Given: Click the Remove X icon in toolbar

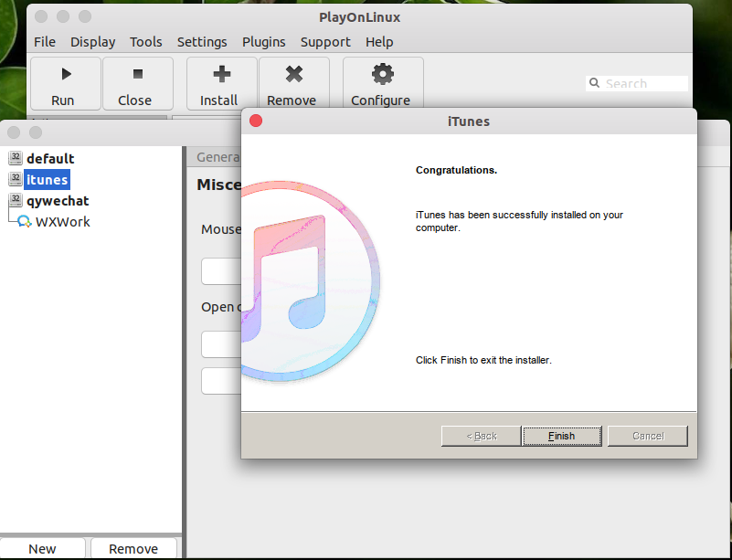Looking at the screenshot, I should [294, 74].
